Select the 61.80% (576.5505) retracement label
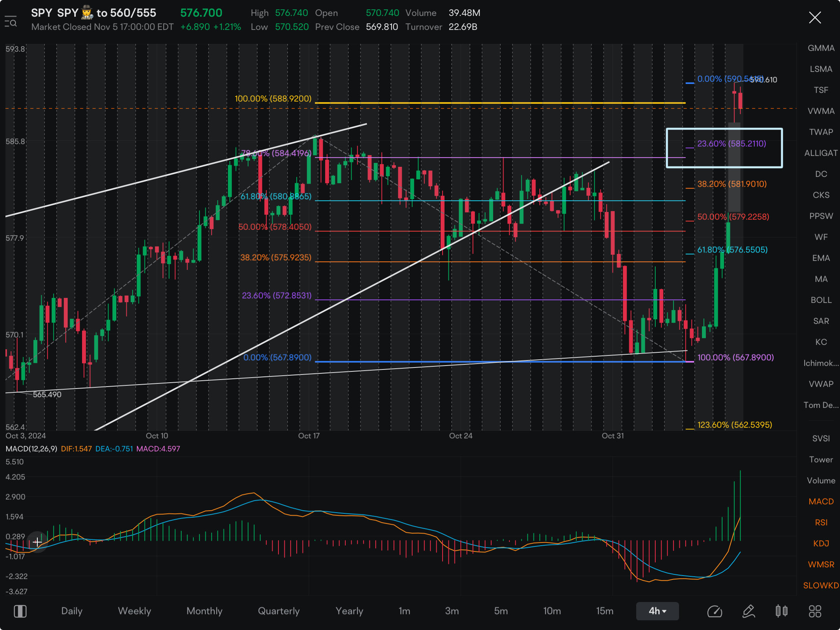 tap(732, 250)
